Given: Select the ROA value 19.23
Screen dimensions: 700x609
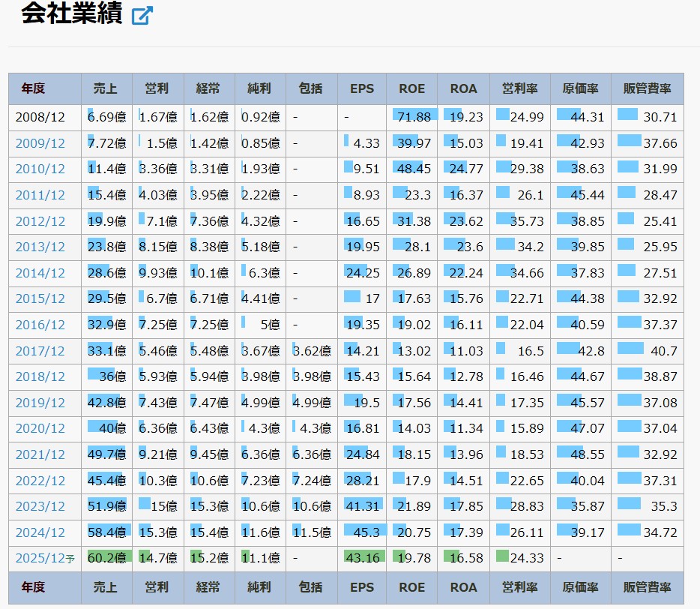Looking at the screenshot, I should point(466,117).
